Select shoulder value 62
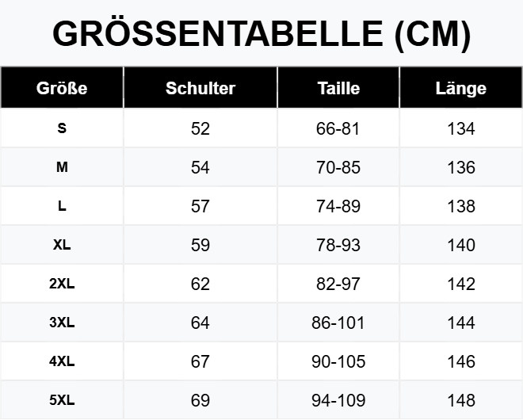Screen dimensions: 523x420 click(x=200, y=284)
